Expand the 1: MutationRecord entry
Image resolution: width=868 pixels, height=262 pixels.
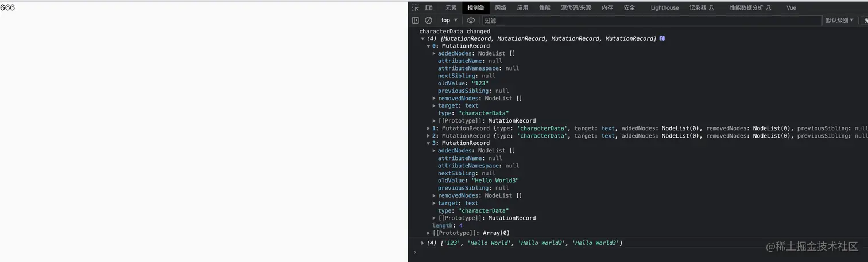(x=428, y=128)
